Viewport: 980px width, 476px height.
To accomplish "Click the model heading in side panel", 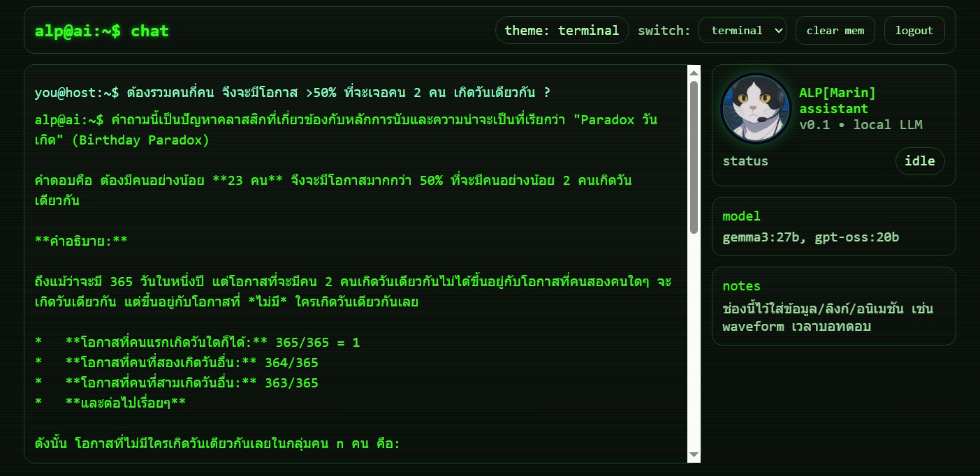I will (x=741, y=216).
